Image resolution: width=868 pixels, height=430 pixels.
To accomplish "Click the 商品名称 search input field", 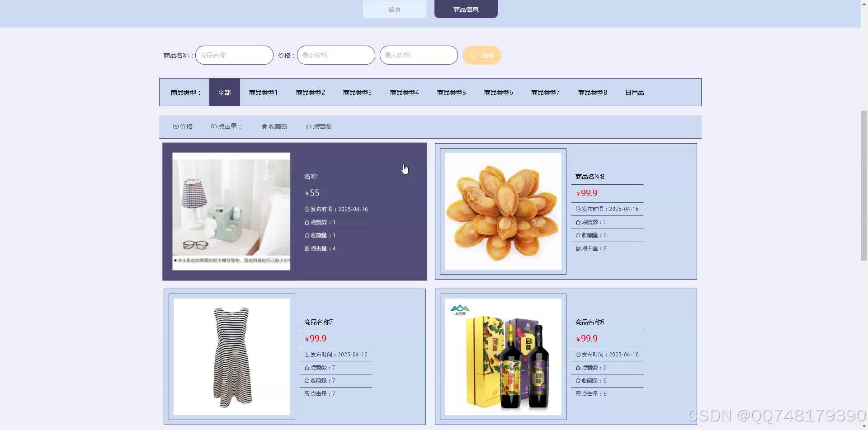I will [x=234, y=55].
